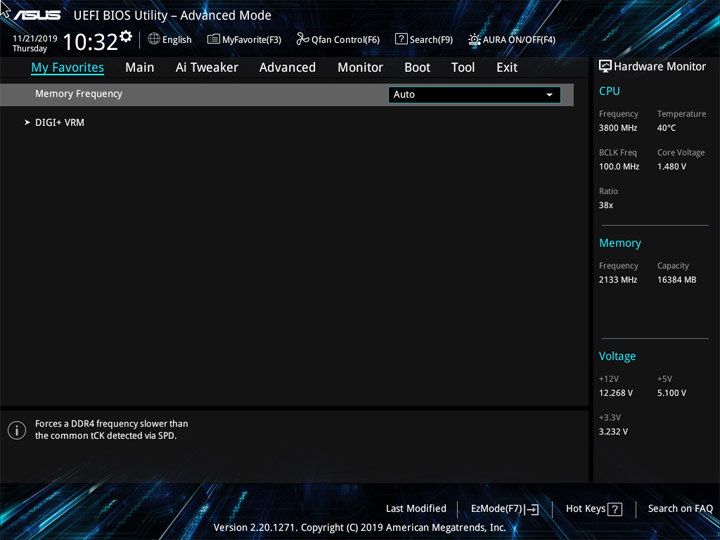Click the 12.268 V reading
This screenshot has height=540, width=720.
tap(615, 393)
